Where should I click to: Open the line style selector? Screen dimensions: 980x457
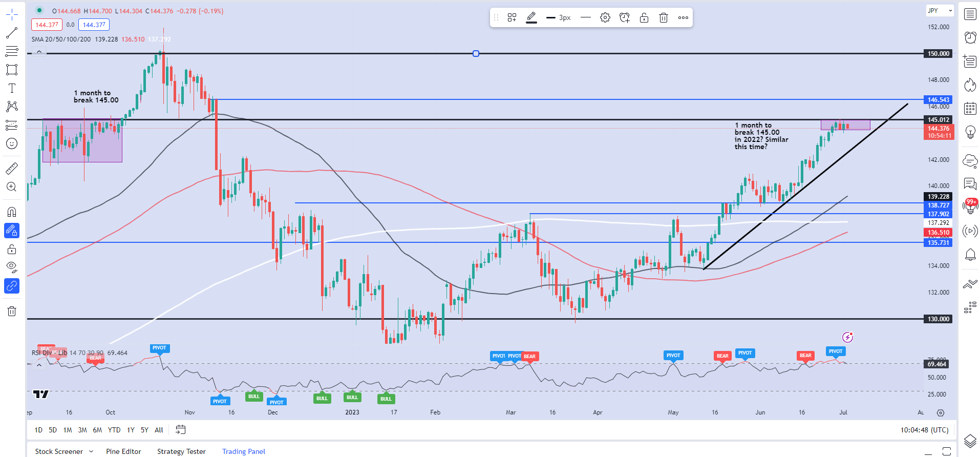586,17
